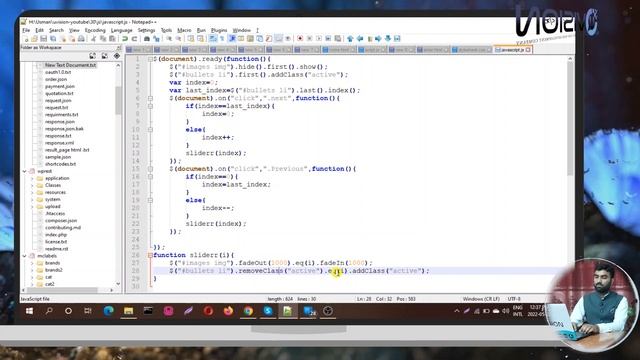Collapse fold marker at line 26 function sliderr
Image resolution: width=640 pixels, height=360 pixels.
coord(150,255)
